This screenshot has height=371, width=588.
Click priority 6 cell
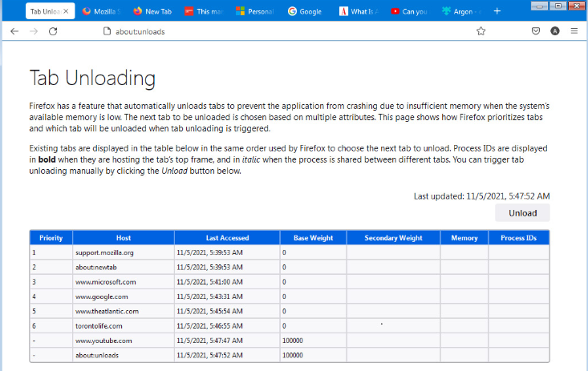(51, 325)
